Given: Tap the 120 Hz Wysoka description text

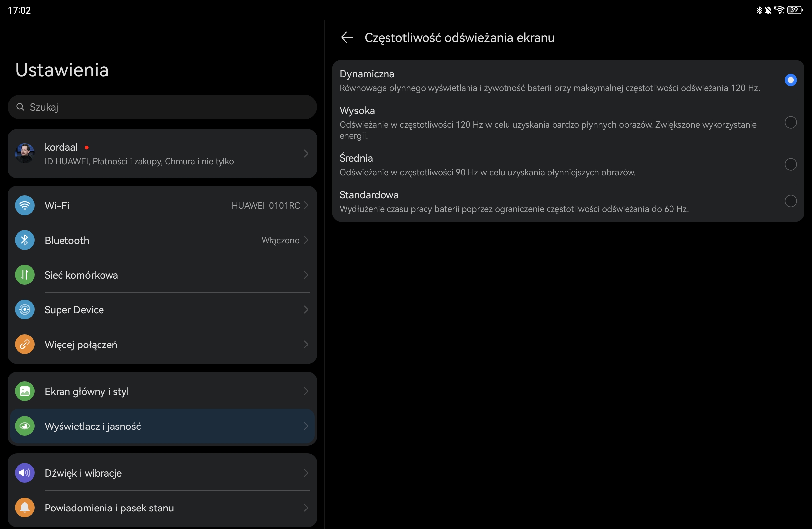Looking at the screenshot, I should [x=548, y=130].
